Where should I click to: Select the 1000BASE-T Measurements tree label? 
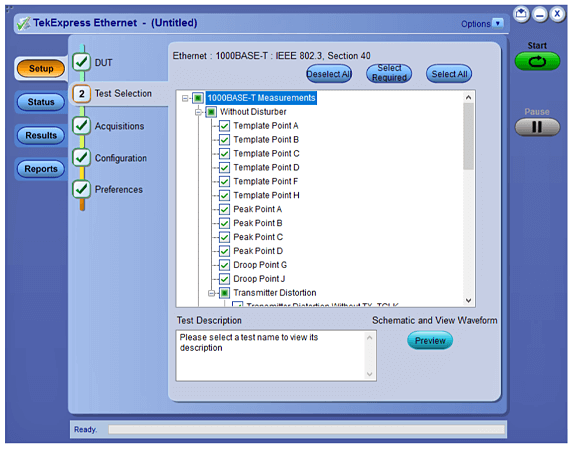[261, 98]
